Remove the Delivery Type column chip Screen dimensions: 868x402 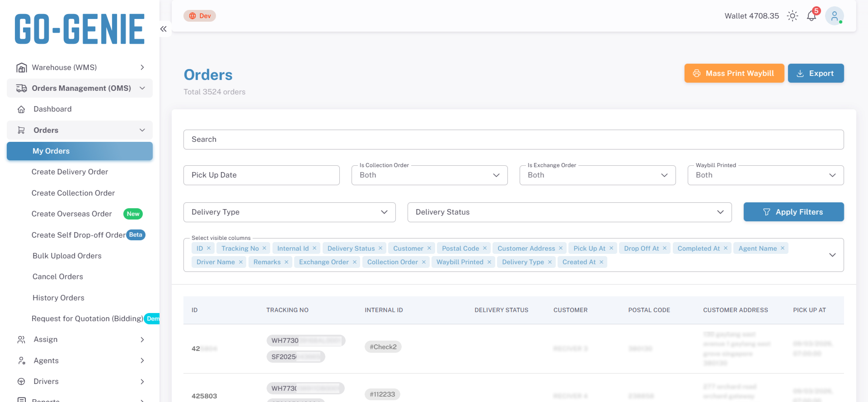point(550,262)
